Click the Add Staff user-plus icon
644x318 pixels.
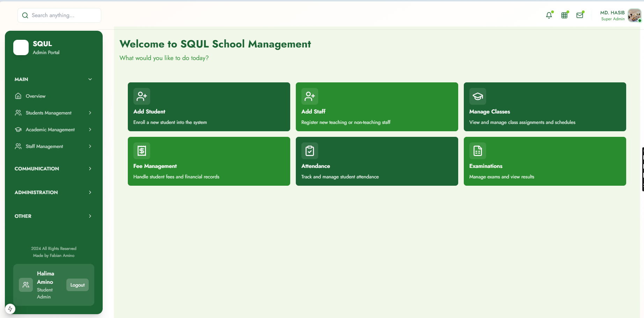click(310, 96)
